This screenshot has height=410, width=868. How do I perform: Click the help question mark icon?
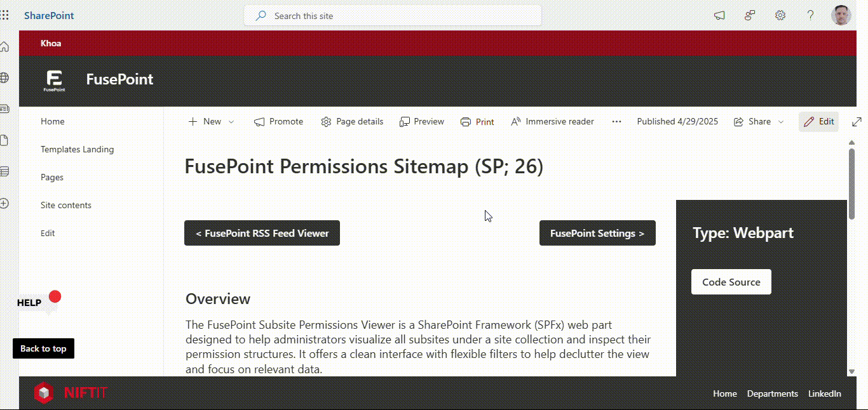pos(811,16)
